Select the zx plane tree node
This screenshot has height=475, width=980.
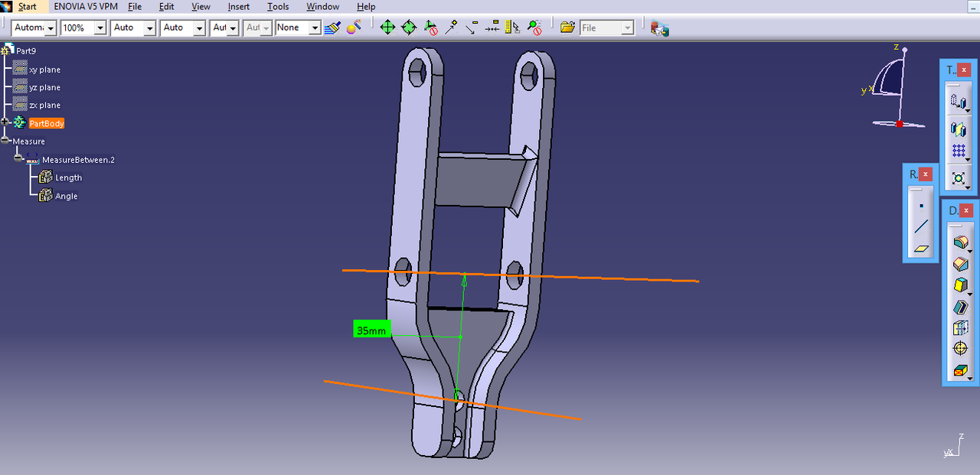click(44, 105)
